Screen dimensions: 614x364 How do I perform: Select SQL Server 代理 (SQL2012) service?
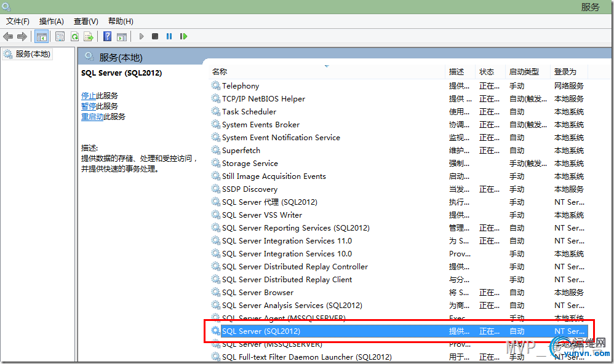pos(399,202)
